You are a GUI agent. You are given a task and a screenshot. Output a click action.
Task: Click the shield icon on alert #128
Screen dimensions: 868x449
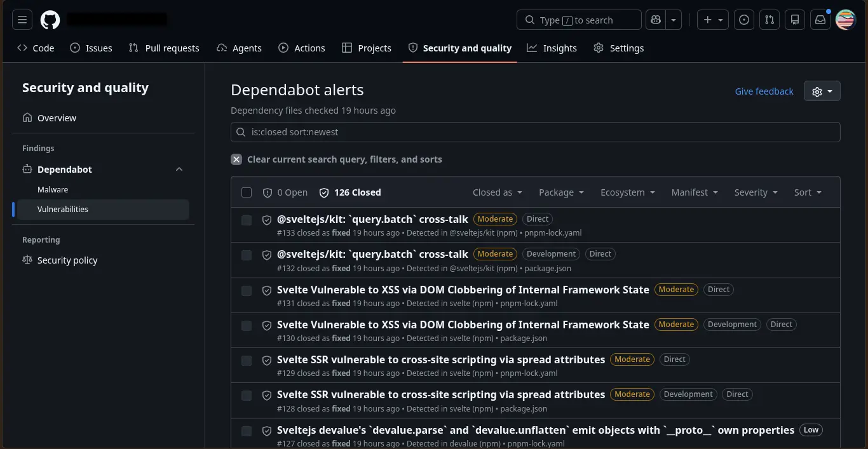(267, 395)
